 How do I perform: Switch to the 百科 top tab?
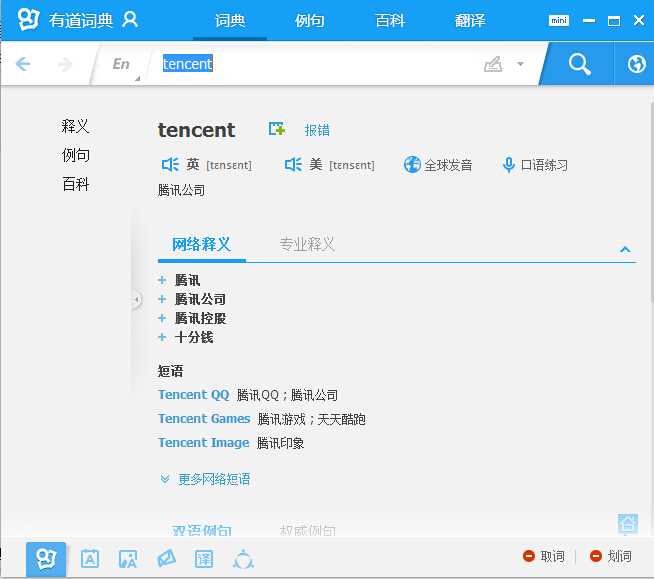click(390, 20)
